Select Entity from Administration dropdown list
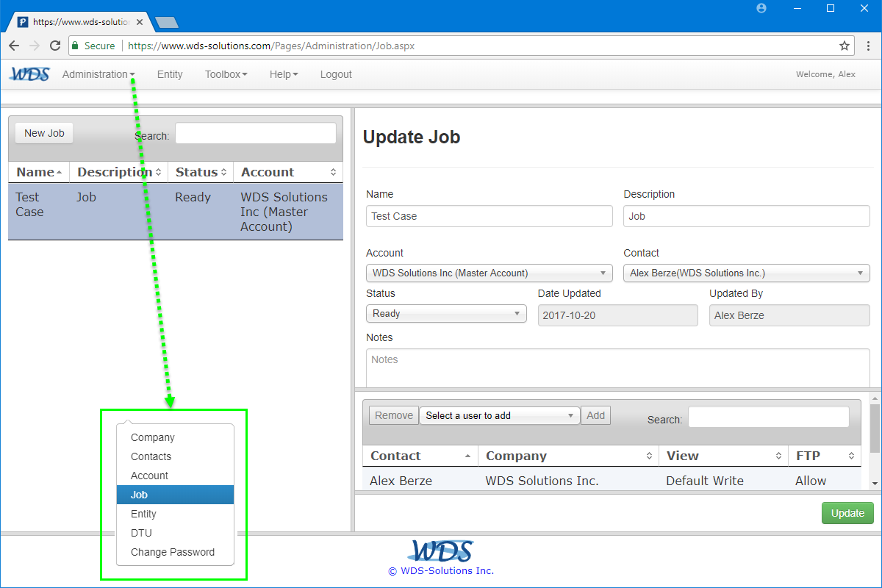The width and height of the screenshot is (882, 588). pyautogui.click(x=175, y=514)
